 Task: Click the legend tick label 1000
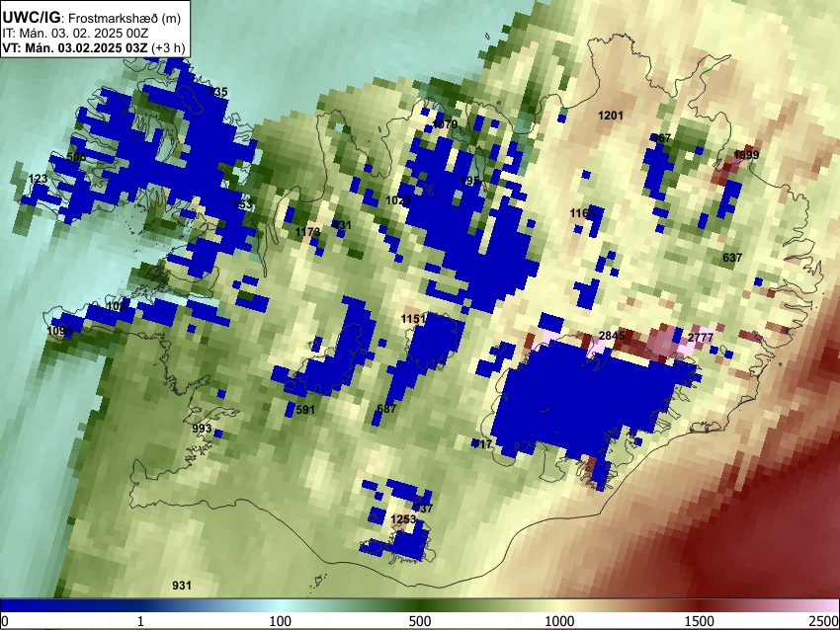point(559,621)
